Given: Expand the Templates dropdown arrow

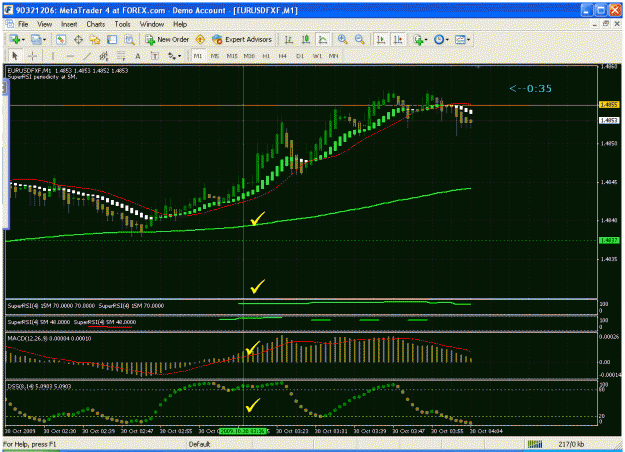Looking at the screenshot, I should click(x=468, y=40).
